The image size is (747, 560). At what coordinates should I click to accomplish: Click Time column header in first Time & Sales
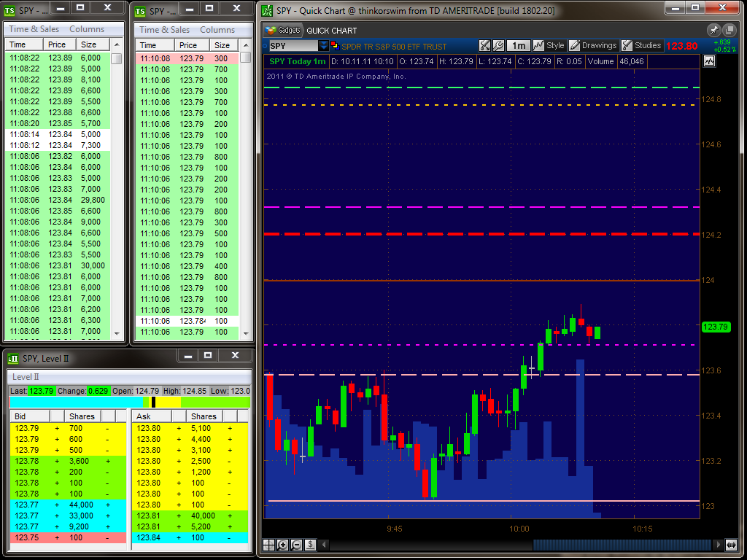point(24,44)
